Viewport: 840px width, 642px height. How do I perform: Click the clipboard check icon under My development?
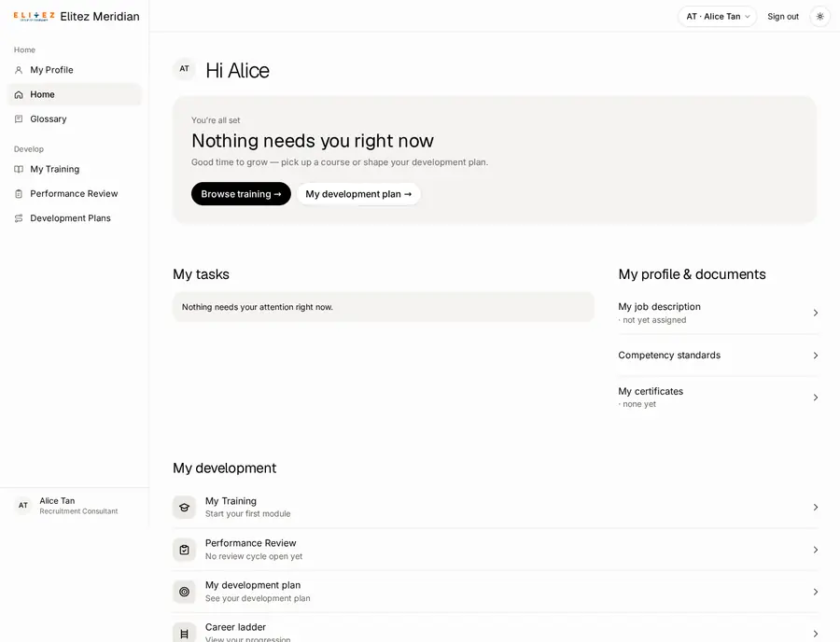tap(184, 550)
